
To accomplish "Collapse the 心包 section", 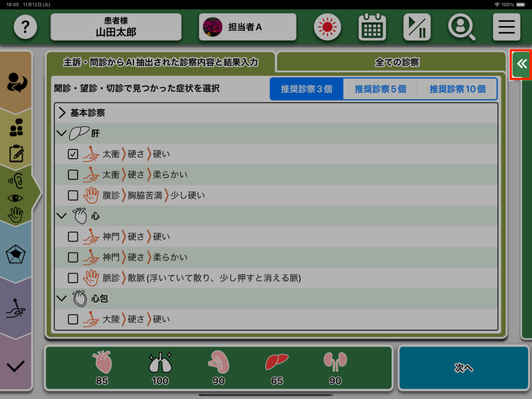I will point(62,299).
